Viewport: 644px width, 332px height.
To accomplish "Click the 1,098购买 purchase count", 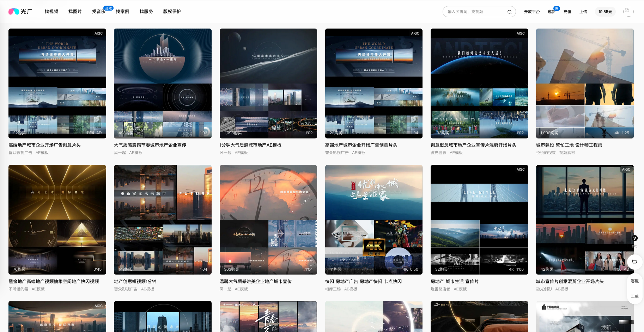I will 233,133.
